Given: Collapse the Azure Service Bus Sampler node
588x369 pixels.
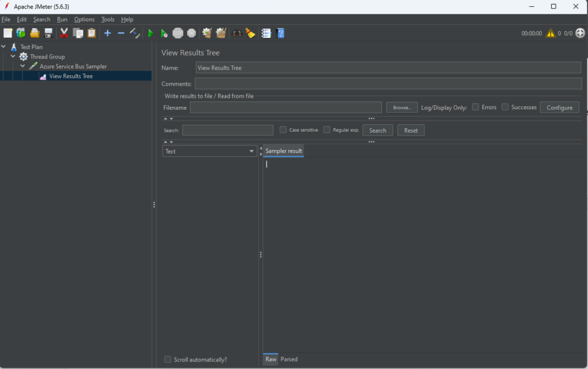Looking at the screenshot, I should 23,67.
